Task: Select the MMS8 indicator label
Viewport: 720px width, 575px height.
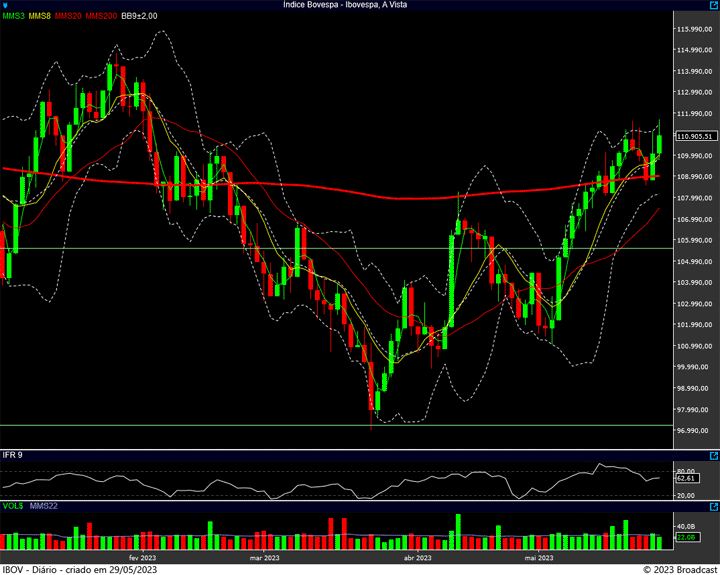Action: point(41,17)
